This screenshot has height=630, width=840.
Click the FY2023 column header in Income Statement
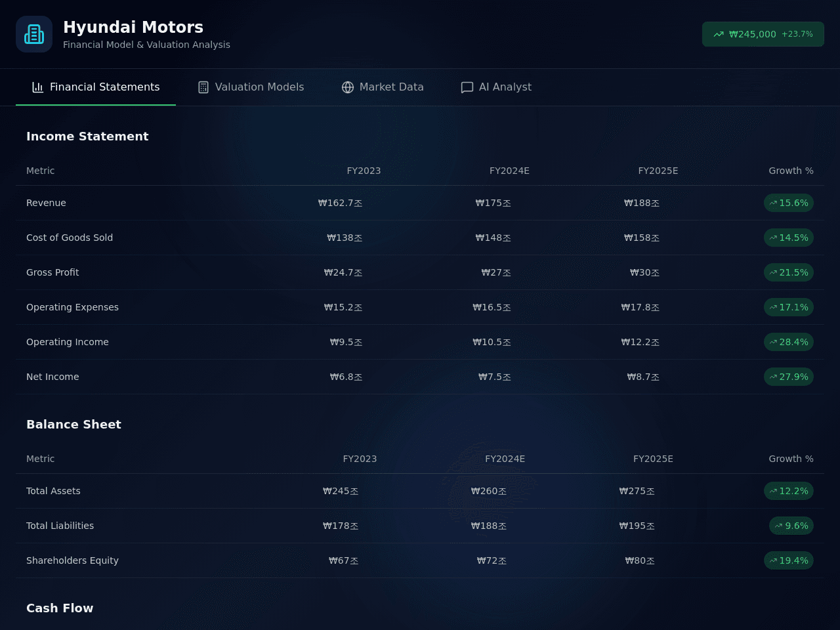364,171
